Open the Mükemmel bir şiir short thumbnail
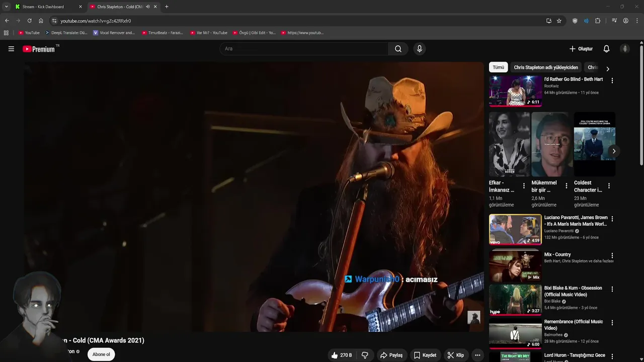 pos(552,144)
